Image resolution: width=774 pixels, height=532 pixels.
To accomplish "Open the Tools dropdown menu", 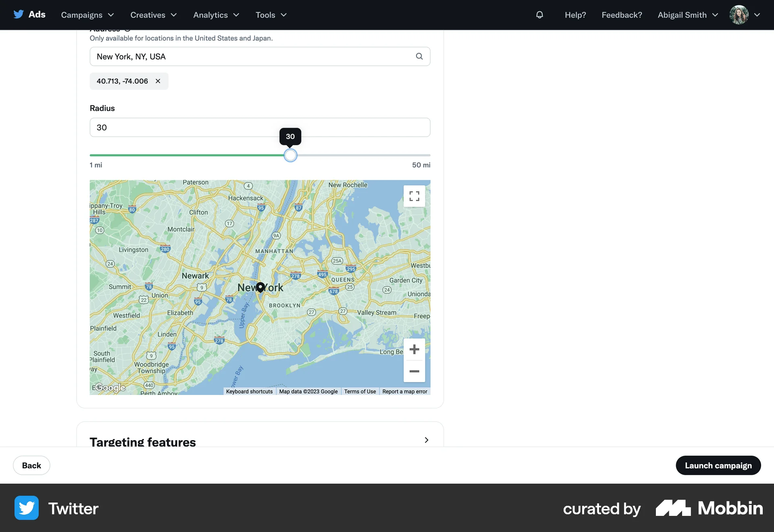I will click(270, 15).
